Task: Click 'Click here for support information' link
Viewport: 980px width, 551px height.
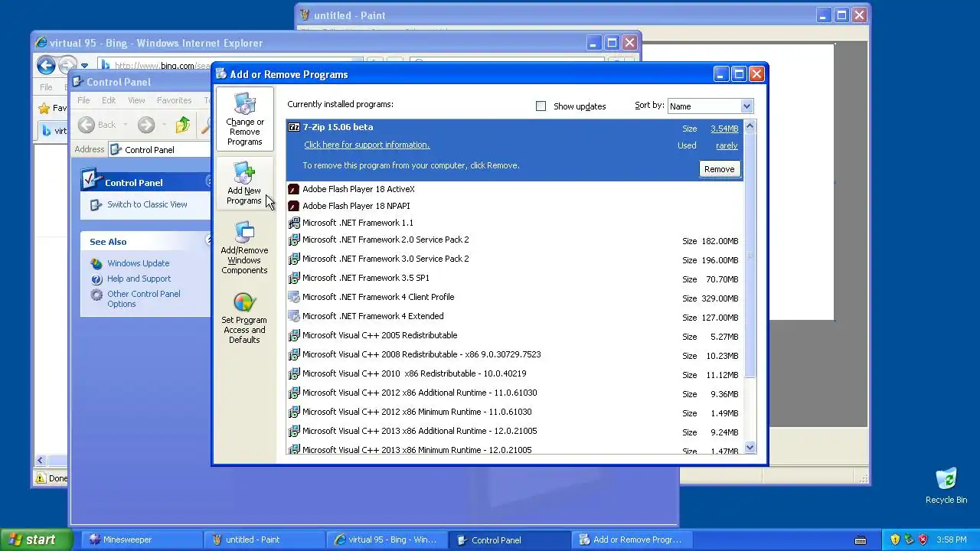Action: click(367, 145)
